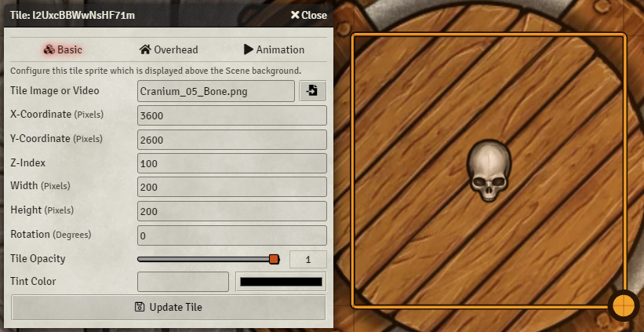The height and width of the screenshot is (332, 644).
Task: Open the black Tint Color swatch picker
Action: (281, 282)
